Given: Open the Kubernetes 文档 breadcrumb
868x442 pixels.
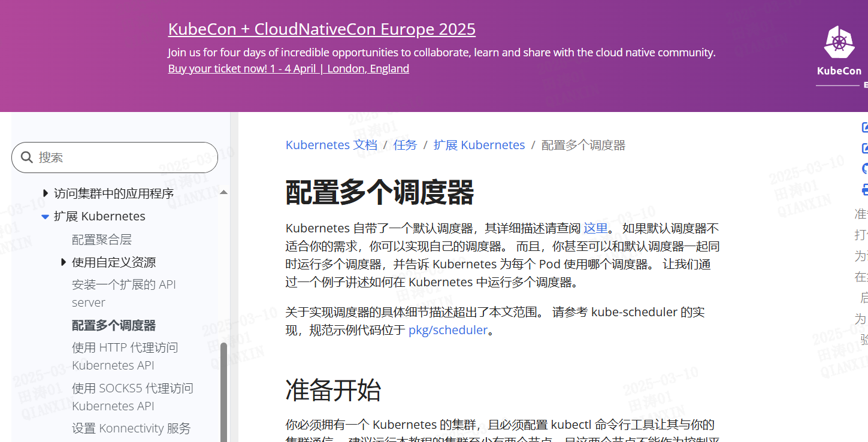Looking at the screenshot, I should coord(331,145).
